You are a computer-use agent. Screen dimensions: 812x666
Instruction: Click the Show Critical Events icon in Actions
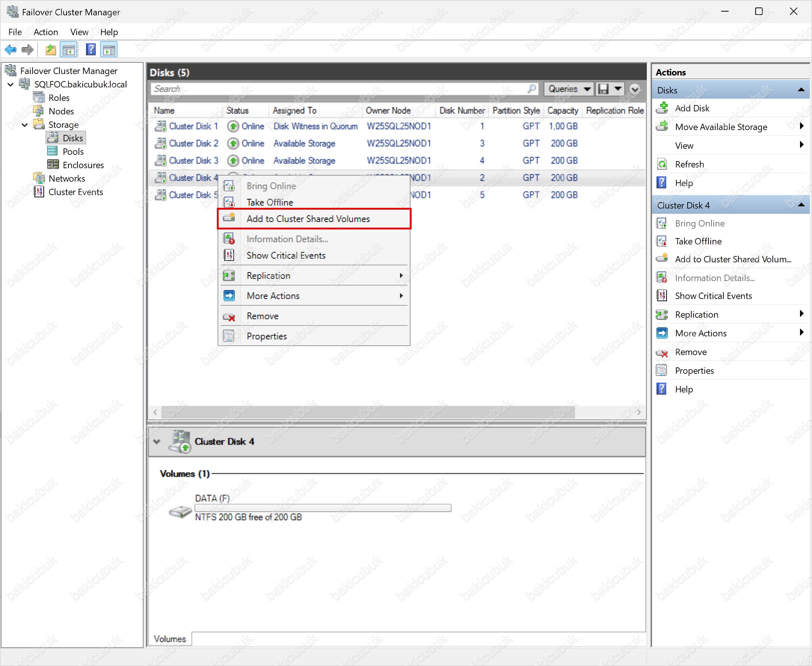click(x=662, y=296)
